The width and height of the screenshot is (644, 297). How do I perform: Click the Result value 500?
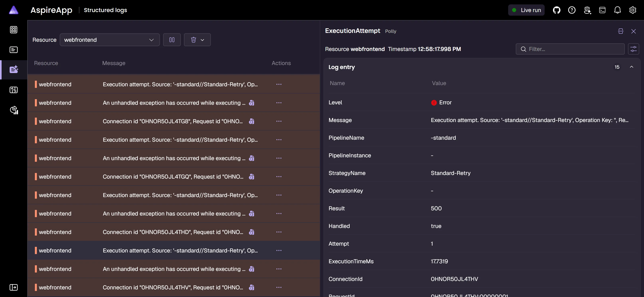click(436, 208)
